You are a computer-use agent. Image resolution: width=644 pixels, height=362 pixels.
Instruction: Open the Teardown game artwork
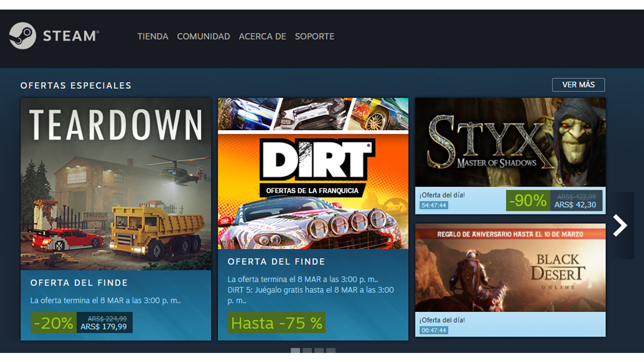[x=116, y=184]
